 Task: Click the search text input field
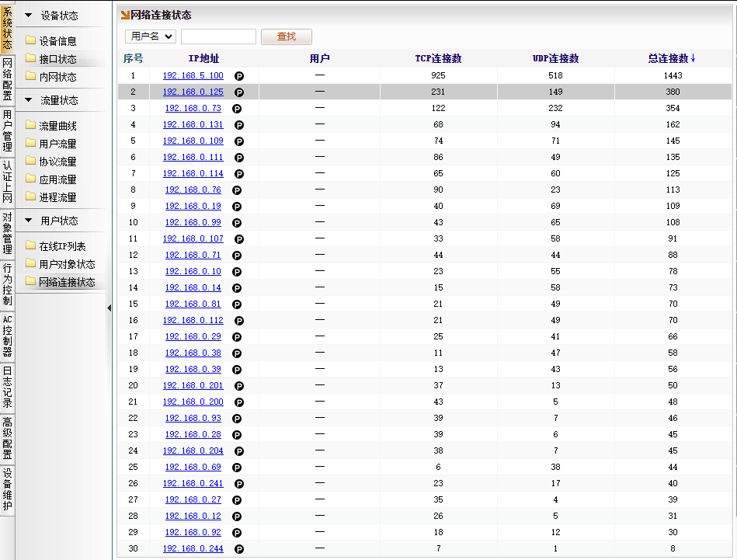click(x=218, y=37)
